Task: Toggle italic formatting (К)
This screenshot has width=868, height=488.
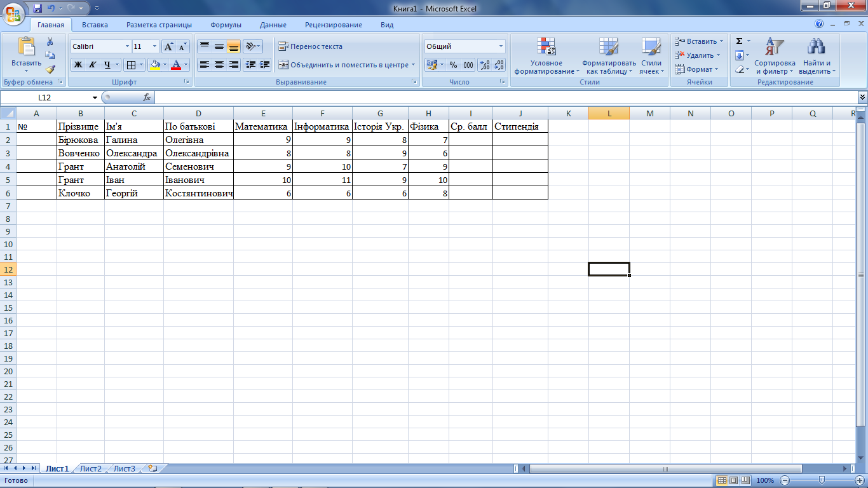Action: pos(92,65)
